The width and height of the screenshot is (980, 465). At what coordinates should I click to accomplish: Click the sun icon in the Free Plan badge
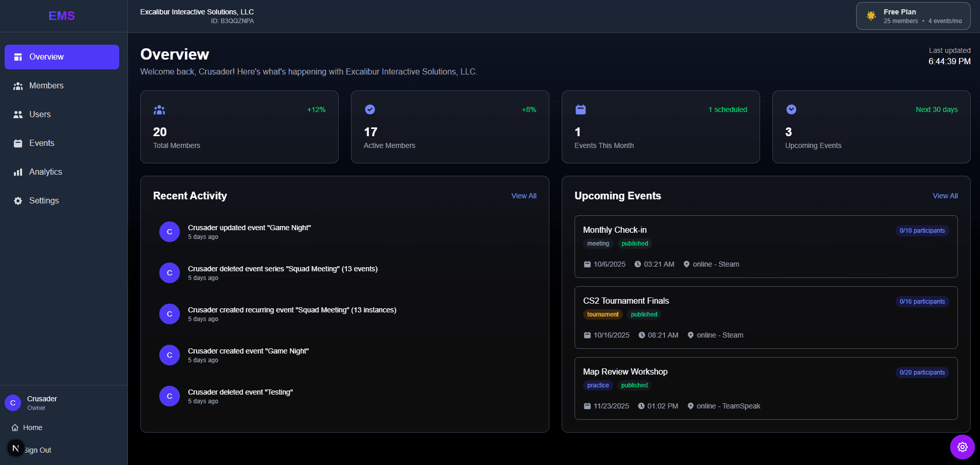870,15
